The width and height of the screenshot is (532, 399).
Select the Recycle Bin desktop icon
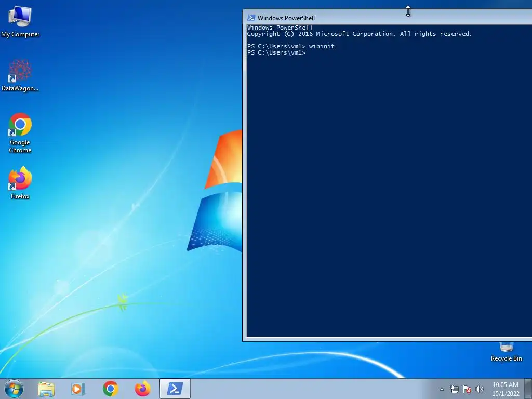506,352
